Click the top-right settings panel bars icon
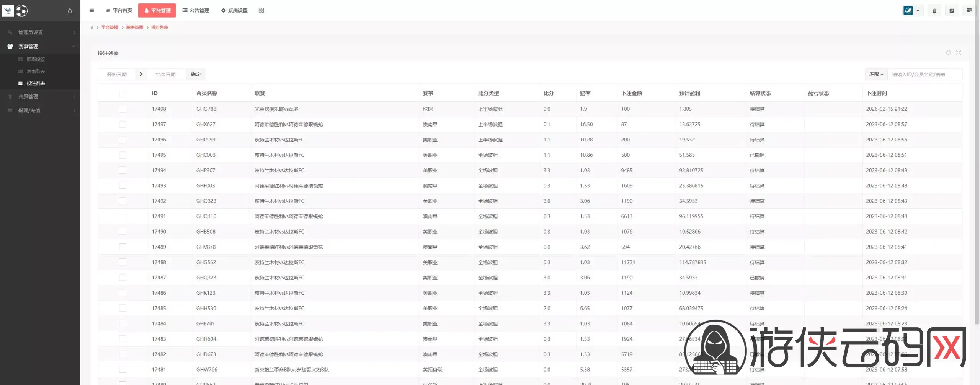Viewport: 980px width, 385px height. point(969,11)
